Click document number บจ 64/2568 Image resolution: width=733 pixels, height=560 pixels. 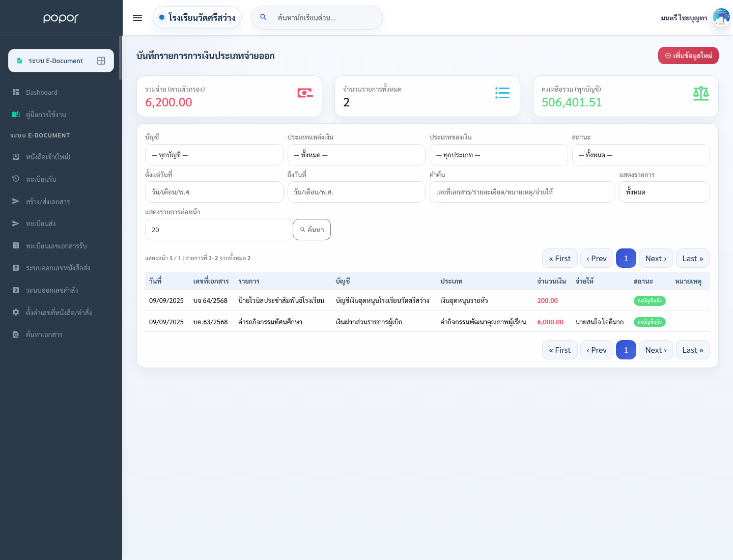210,300
